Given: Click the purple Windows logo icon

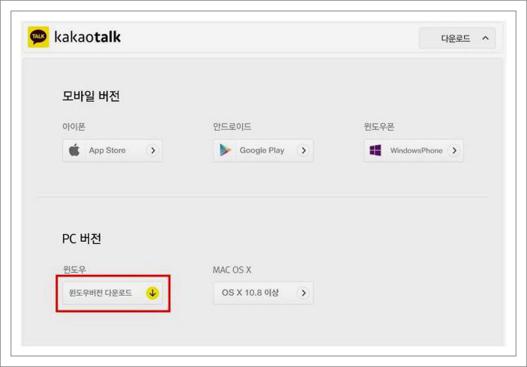Looking at the screenshot, I should point(375,150).
